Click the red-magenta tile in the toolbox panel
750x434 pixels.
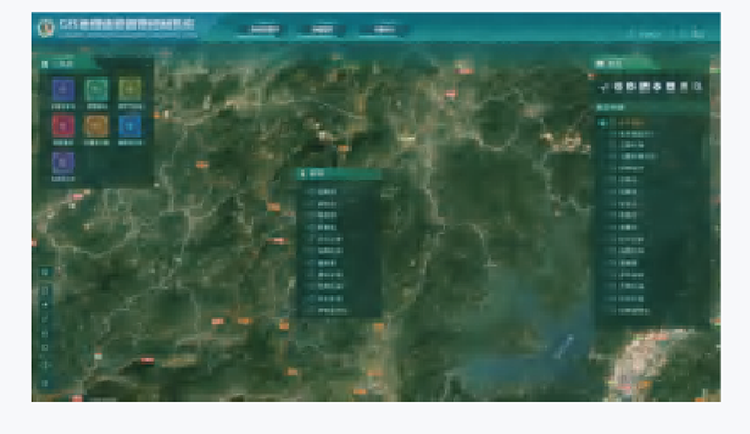[x=62, y=124]
